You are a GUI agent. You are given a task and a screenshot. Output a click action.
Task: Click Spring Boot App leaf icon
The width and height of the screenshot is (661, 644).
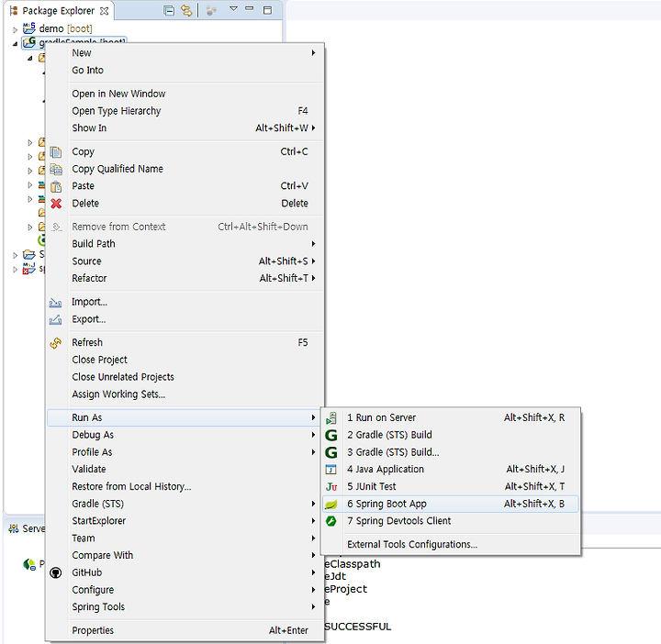[x=331, y=505]
